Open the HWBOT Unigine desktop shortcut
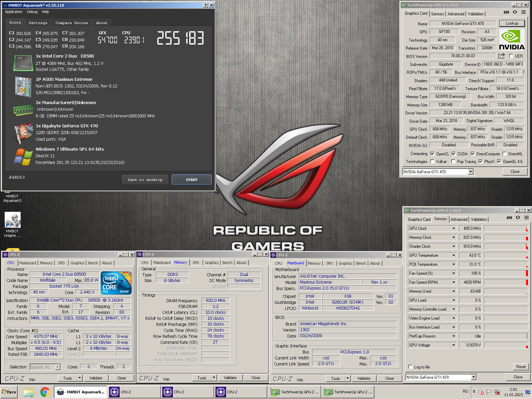The height and width of the screenshot is (399, 532). 12,224
